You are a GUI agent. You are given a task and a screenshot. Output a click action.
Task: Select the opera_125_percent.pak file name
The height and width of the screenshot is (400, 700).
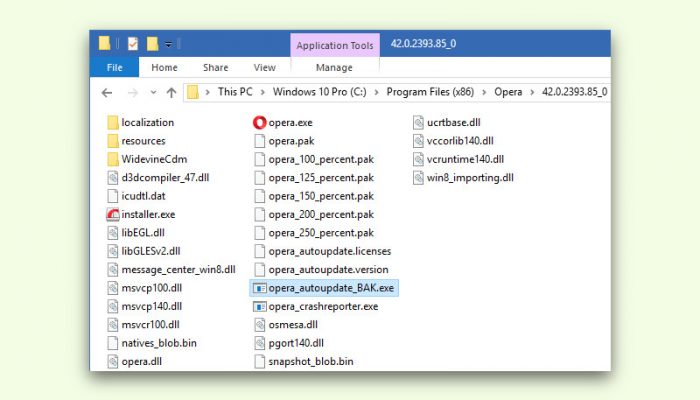(321, 178)
